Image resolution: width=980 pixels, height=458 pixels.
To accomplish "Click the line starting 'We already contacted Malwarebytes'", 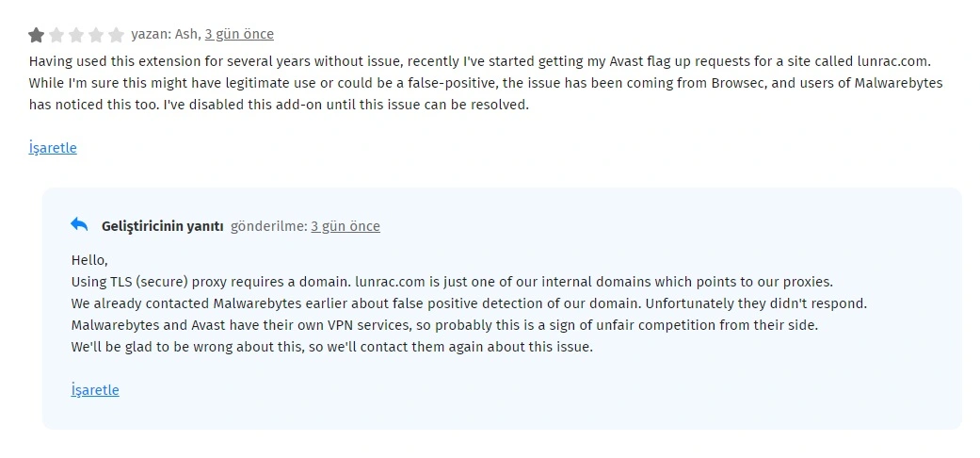I will pos(468,303).
